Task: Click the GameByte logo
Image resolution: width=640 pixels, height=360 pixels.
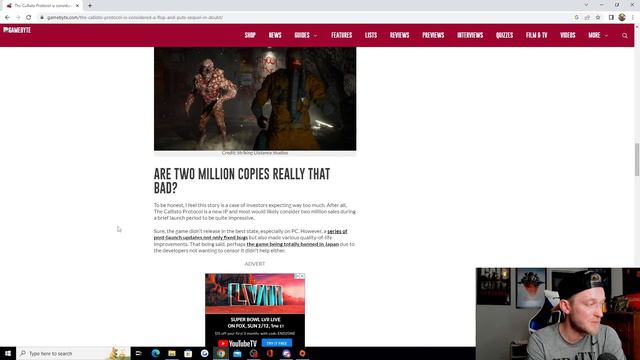Action: tap(17, 30)
